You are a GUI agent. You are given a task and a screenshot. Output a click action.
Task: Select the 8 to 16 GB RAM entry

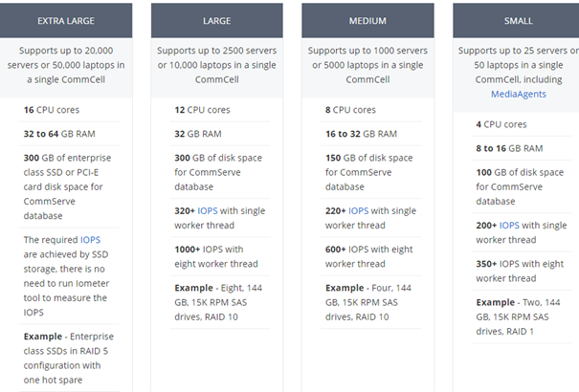522,148
